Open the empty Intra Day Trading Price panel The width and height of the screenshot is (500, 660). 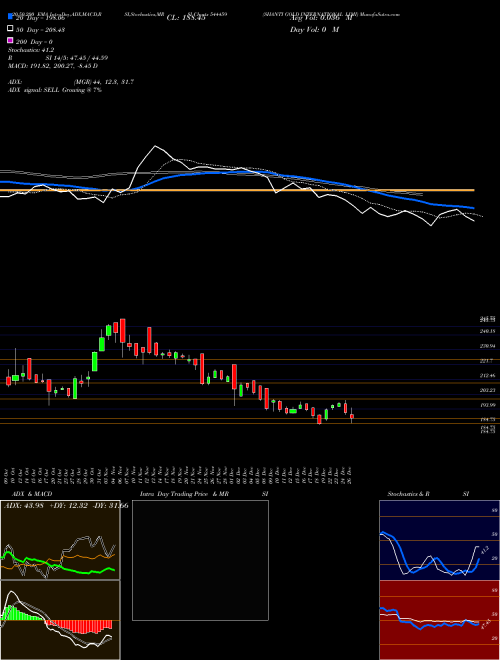click(200, 560)
